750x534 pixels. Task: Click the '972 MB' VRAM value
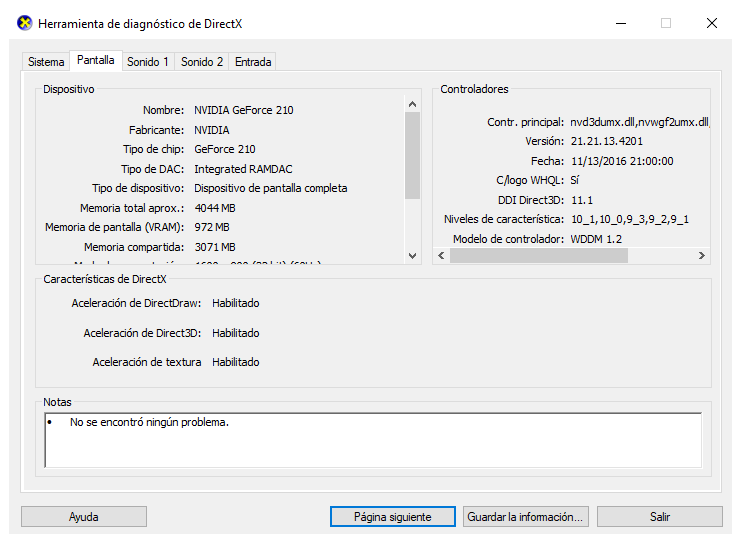pyautogui.click(x=211, y=227)
